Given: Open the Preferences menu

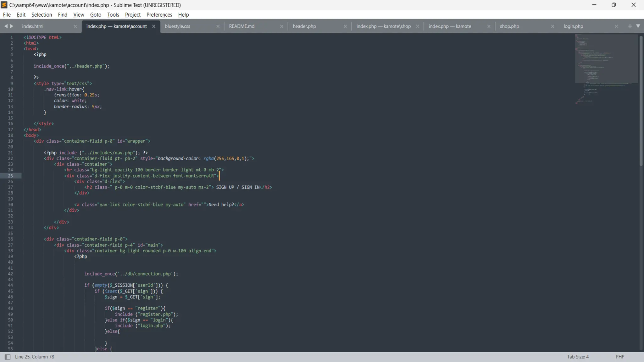Looking at the screenshot, I should 159,15.
